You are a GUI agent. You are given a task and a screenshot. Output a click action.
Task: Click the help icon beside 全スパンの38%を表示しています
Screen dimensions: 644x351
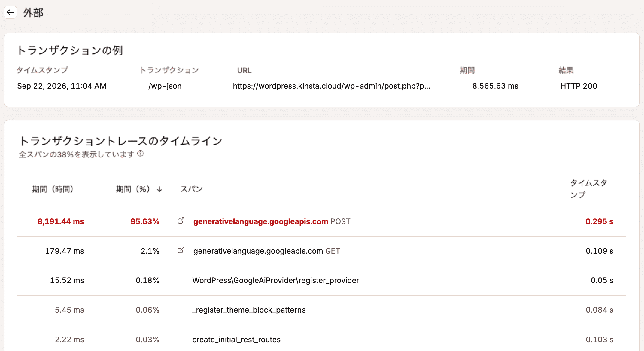tap(141, 154)
